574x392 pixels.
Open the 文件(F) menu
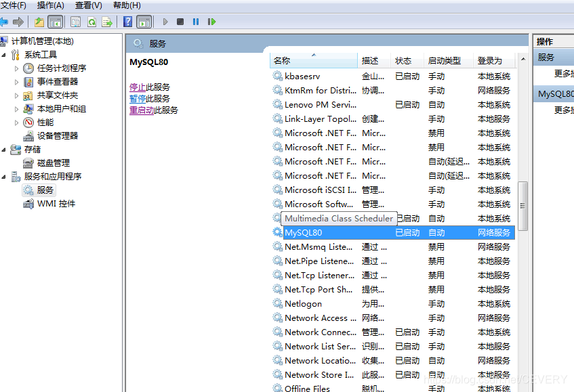(x=14, y=5)
